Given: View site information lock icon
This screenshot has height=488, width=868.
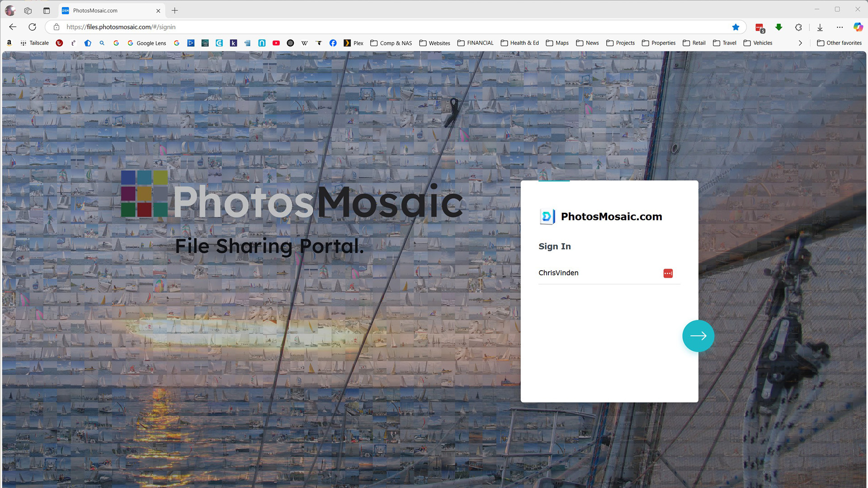Looking at the screenshot, I should coord(57,27).
